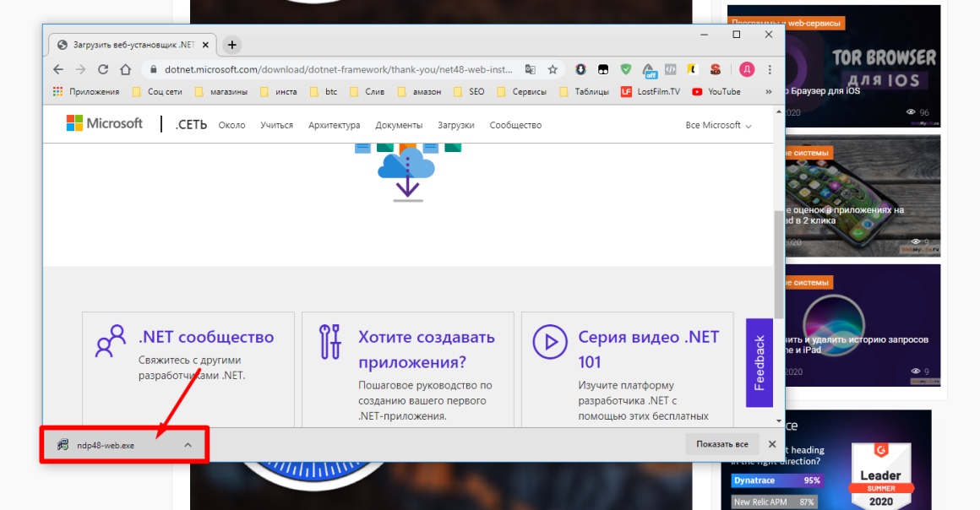Show more bookmarks chevron

click(769, 92)
